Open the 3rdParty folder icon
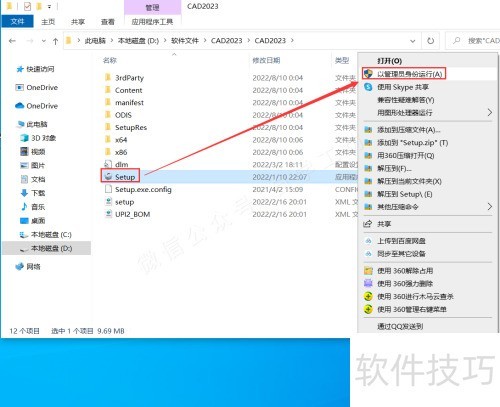500x407 pixels. point(108,78)
